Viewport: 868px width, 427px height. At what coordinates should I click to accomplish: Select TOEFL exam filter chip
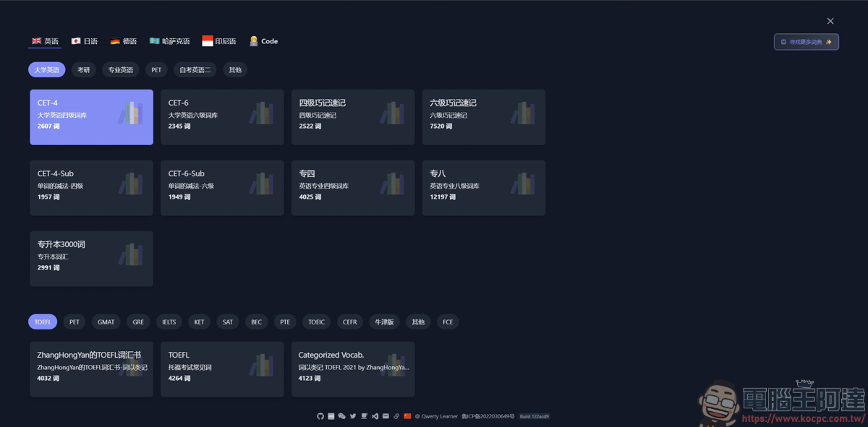(x=43, y=322)
